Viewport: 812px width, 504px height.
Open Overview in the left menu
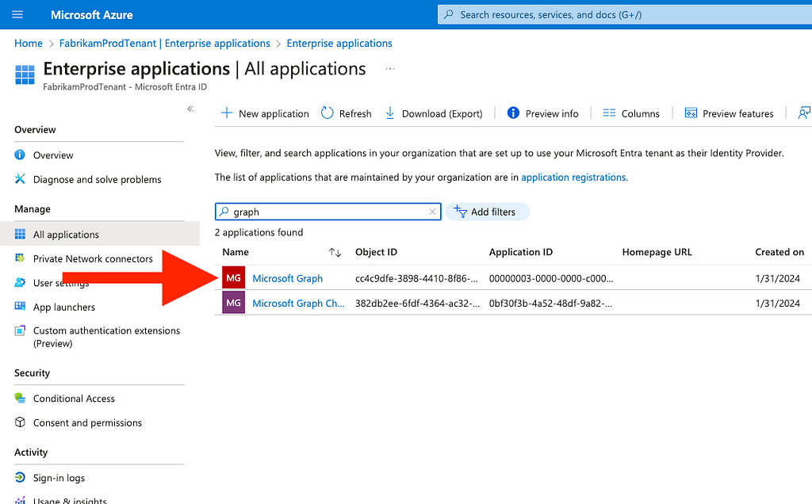coord(53,155)
